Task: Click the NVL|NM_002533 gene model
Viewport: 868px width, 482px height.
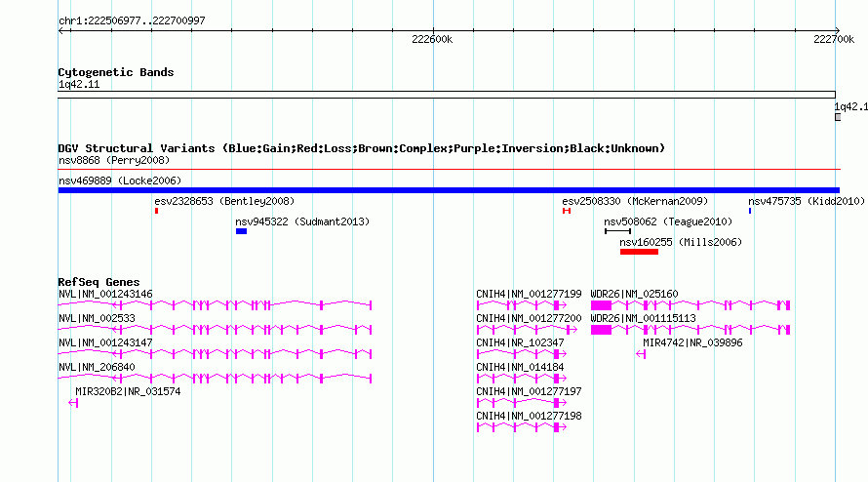Action: (x=215, y=329)
